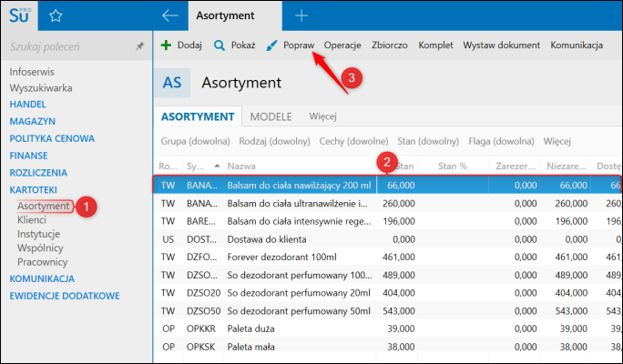Click the OPKKR symbol cell
623x364 pixels.
click(x=201, y=329)
